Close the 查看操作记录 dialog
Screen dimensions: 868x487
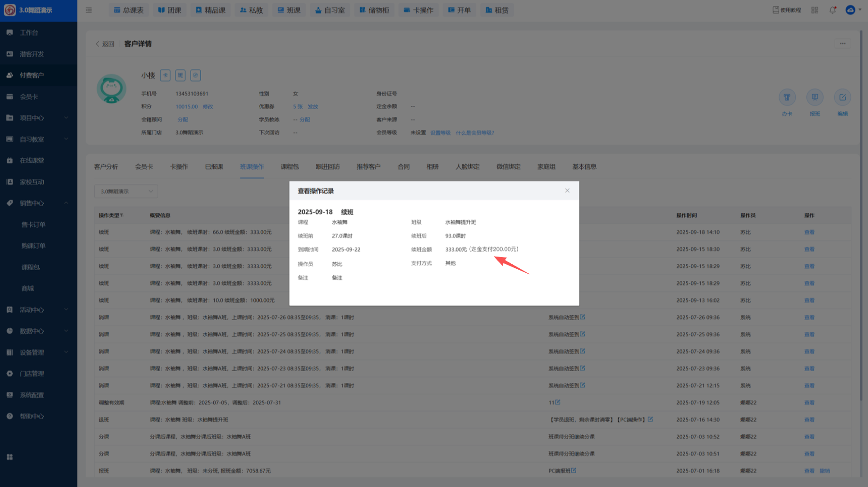click(x=567, y=191)
